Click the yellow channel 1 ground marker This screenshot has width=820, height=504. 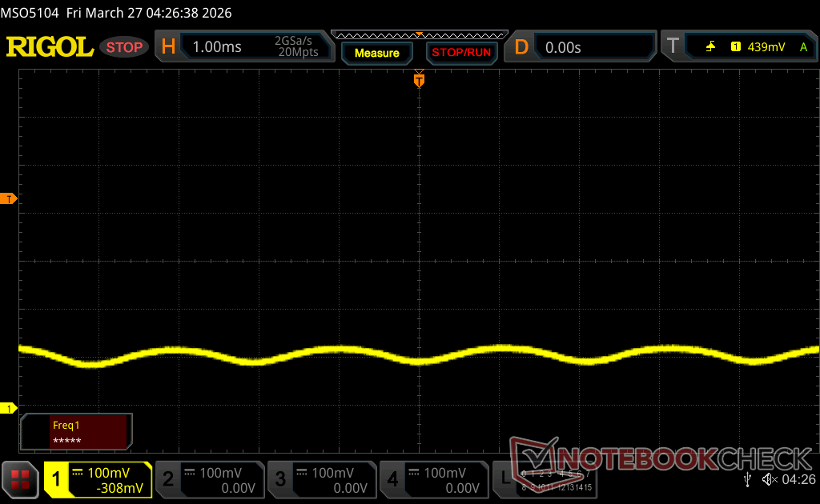(10, 409)
